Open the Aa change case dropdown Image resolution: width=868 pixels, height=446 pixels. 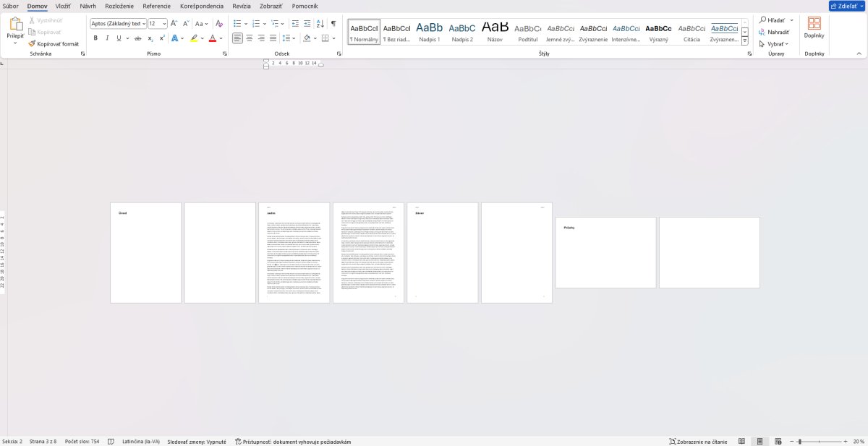202,23
